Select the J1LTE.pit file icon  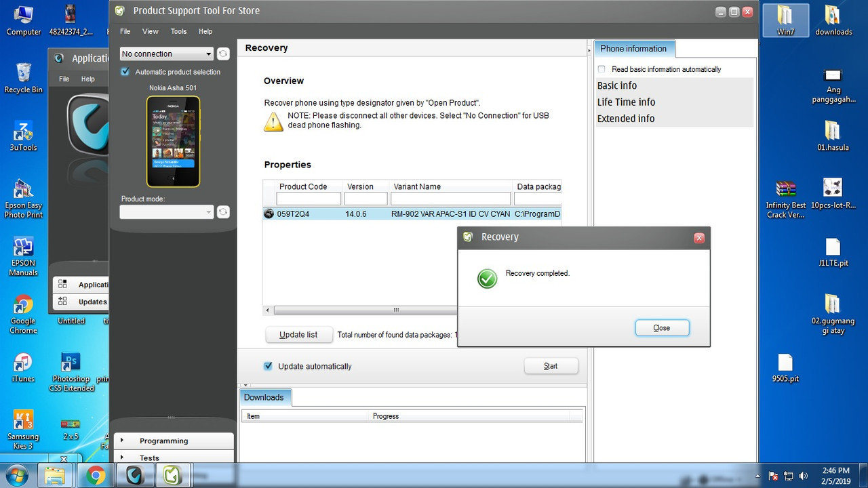click(833, 252)
